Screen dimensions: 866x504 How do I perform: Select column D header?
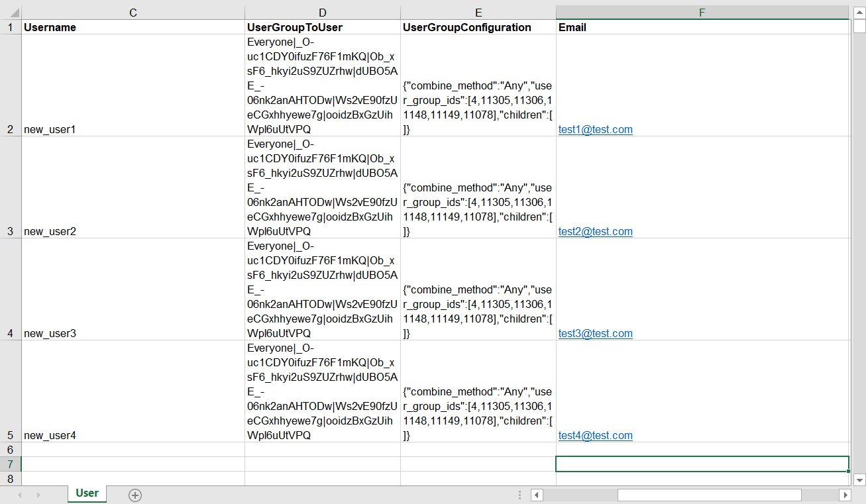tap(322, 13)
